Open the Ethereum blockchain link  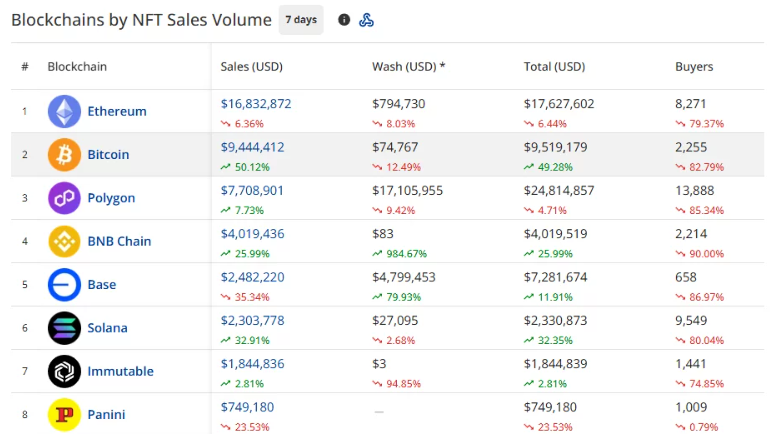[117, 111]
